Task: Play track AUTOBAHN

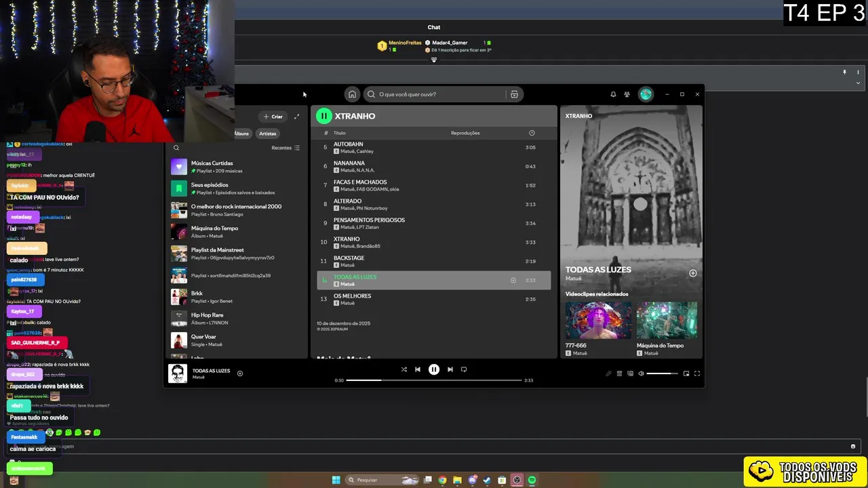Action: [434, 147]
